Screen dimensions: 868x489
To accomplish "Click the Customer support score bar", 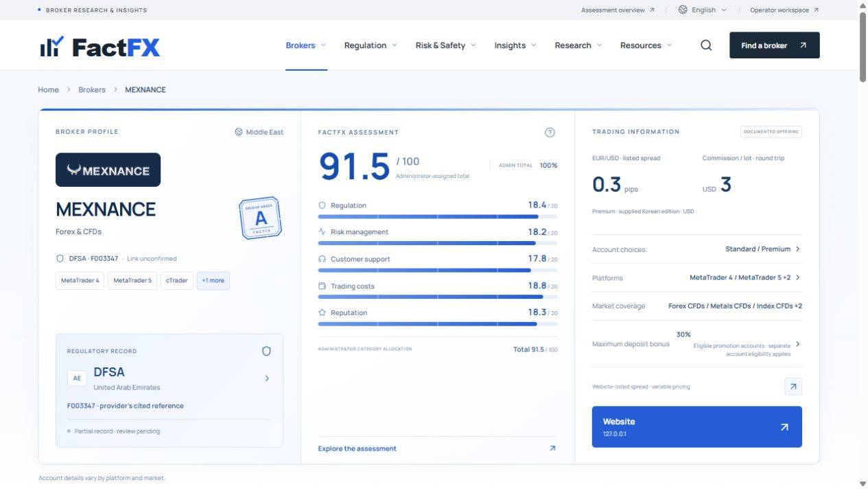I will (x=438, y=270).
